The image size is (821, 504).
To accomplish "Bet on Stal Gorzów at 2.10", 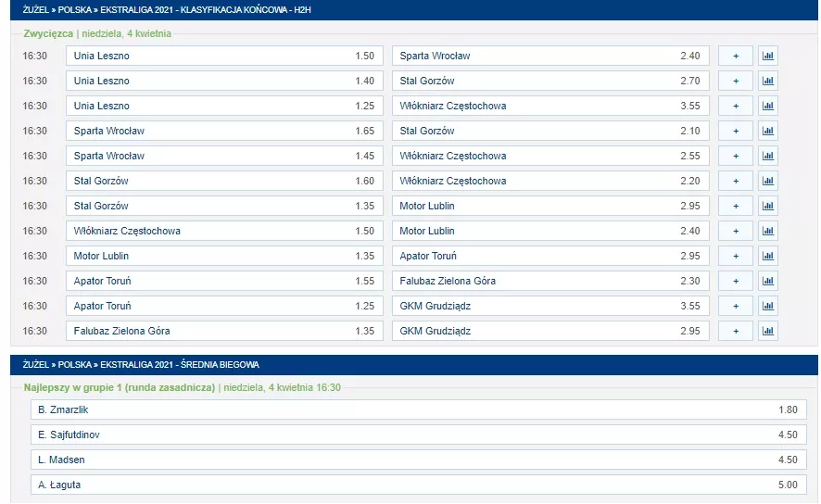I will [x=550, y=131].
